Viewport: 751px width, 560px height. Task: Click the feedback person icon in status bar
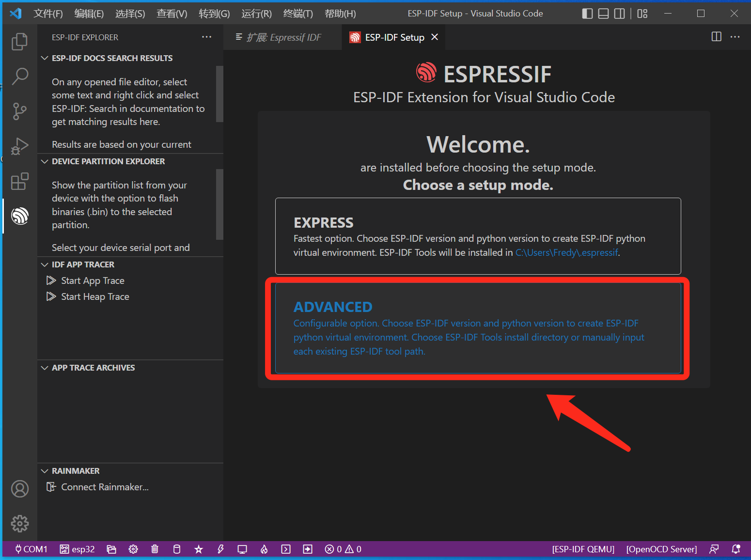pos(714,549)
